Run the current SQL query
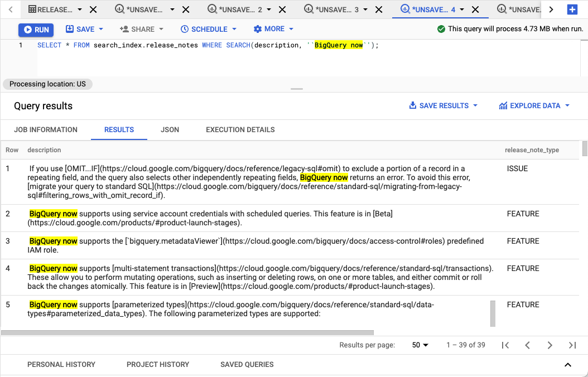588x377 pixels. (x=35, y=29)
